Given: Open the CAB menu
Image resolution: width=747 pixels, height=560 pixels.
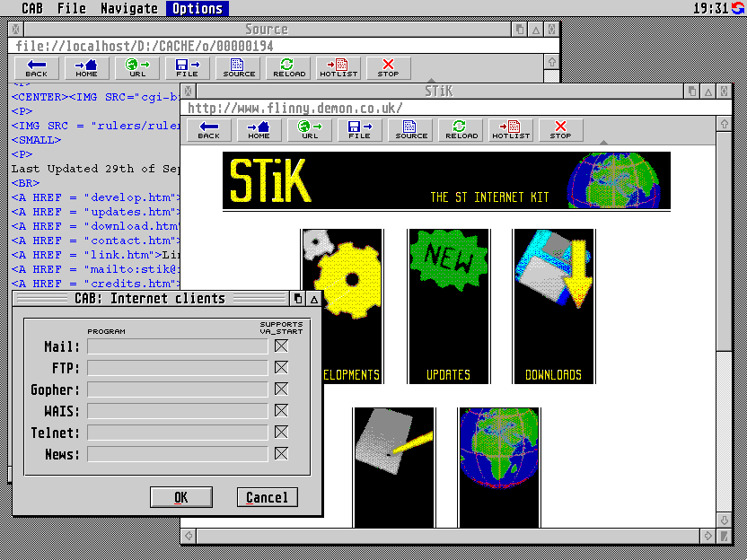Looking at the screenshot, I should [x=32, y=8].
